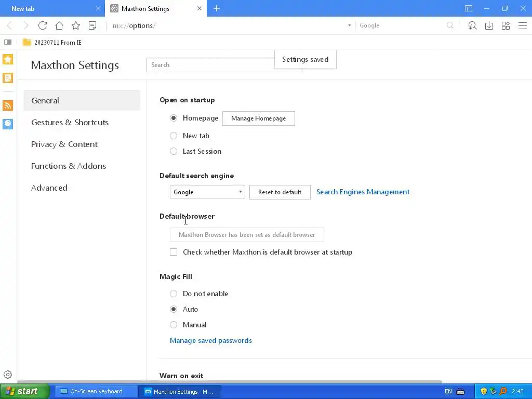The width and height of the screenshot is (532, 399).
Task: Open the 20230711 From IE favorites folder
Action: (52, 43)
